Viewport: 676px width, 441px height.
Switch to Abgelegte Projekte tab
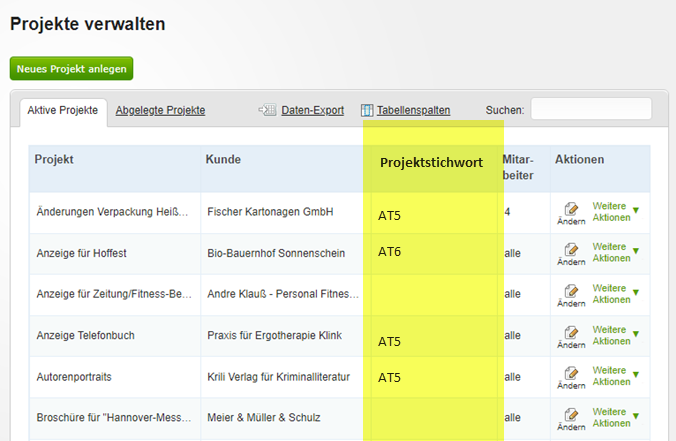pos(160,110)
